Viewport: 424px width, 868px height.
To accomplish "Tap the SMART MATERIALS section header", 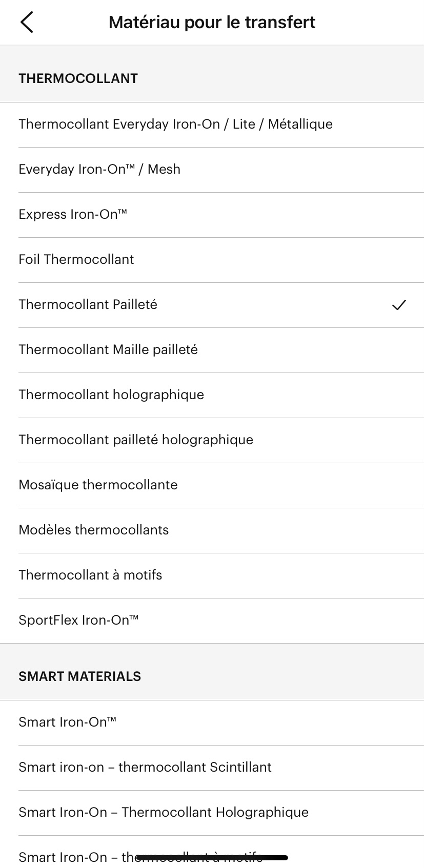I will 80,676.
